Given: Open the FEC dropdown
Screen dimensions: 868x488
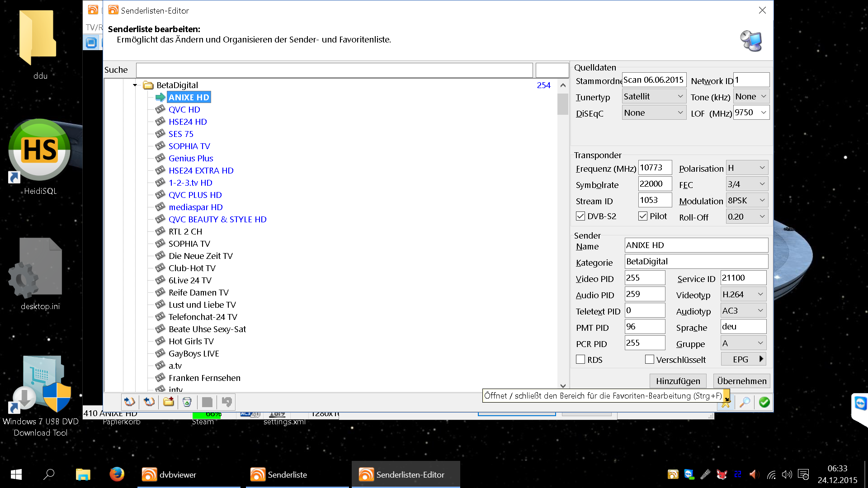Looking at the screenshot, I should [x=747, y=184].
